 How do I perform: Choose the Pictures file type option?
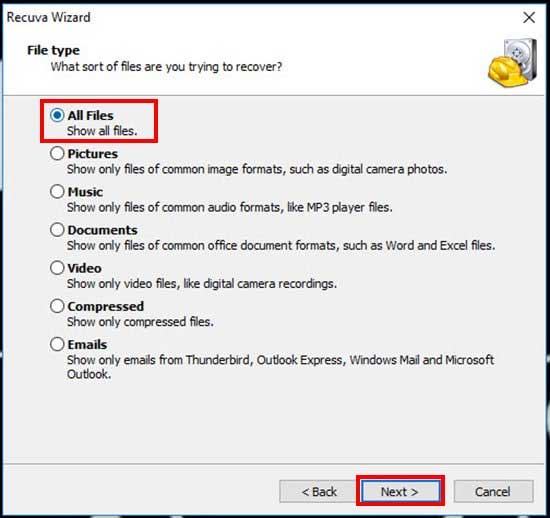pyautogui.click(x=57, y=154)
